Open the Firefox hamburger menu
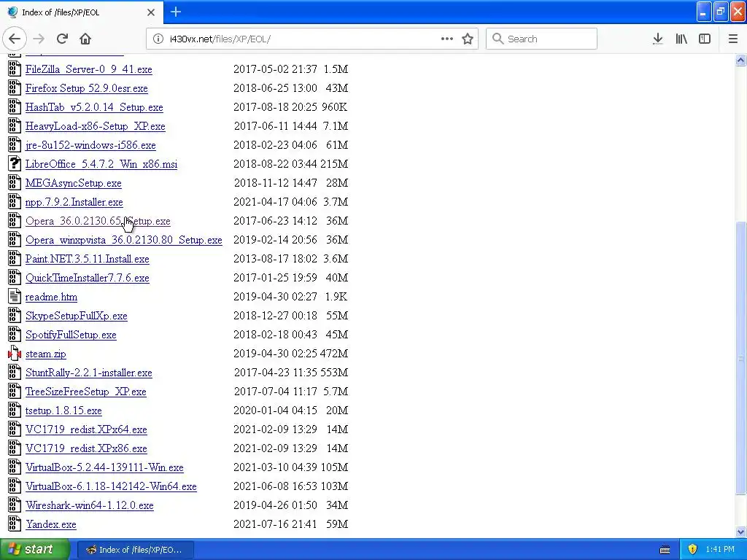 (733, 39)
